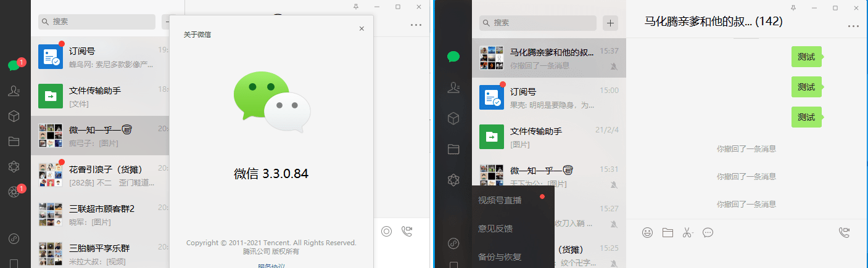Open Moments icon with red badge in left sidebar

tap(14, 192)
